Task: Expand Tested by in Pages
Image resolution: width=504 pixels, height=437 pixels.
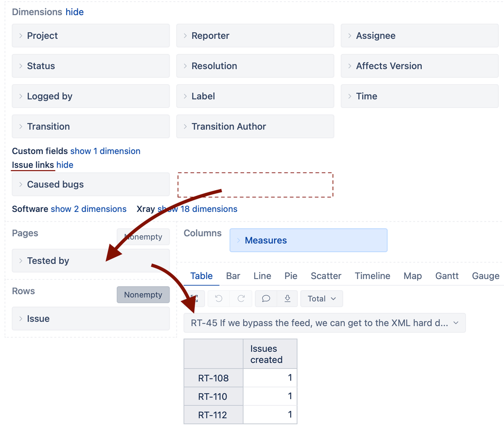Action: tap(91, 260)
